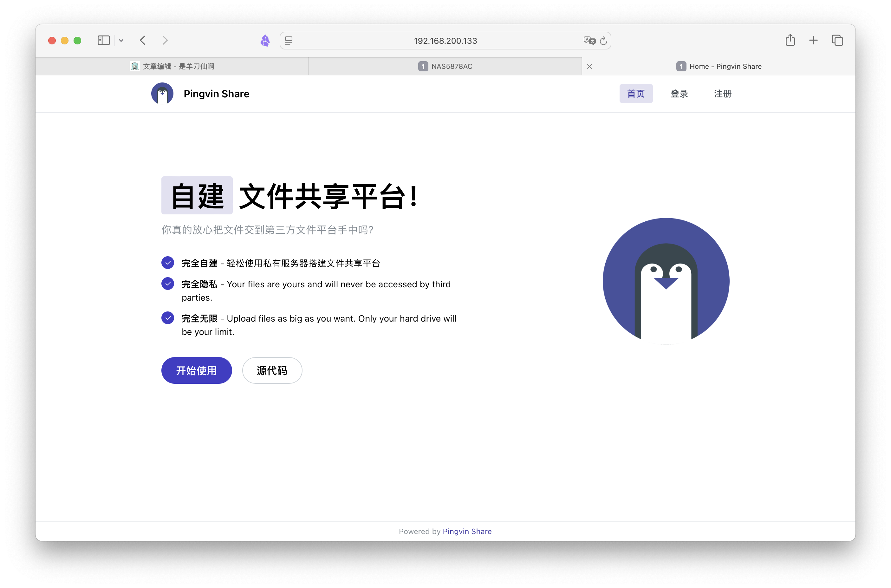Open the page reader menu icon in address bar

pos(289,41)
